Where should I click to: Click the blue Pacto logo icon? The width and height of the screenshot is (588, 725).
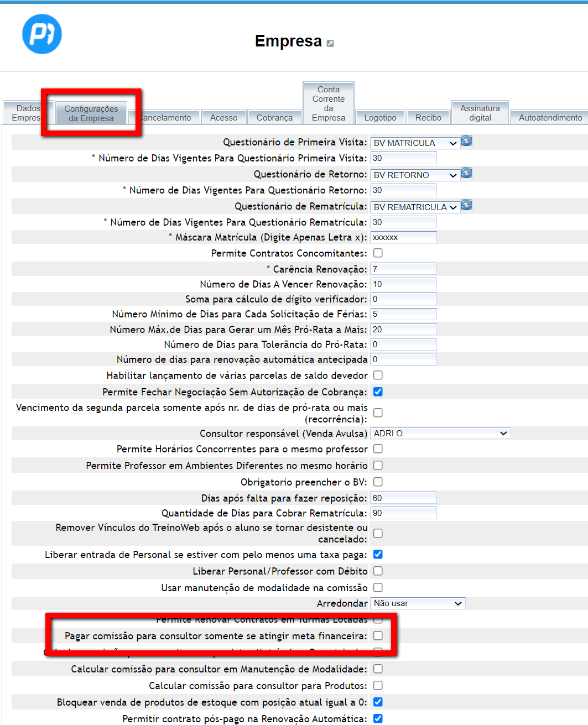tap(42, 34)
